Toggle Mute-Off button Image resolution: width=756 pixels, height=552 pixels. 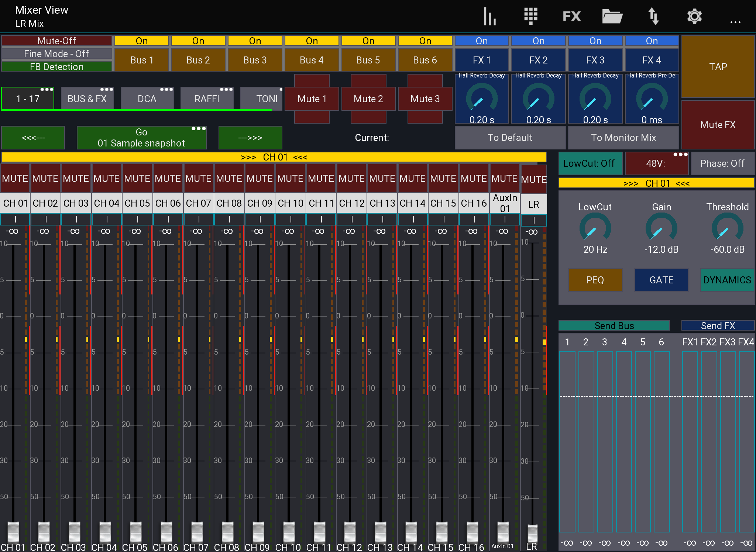pyautogui.click(x=56, y=41)
